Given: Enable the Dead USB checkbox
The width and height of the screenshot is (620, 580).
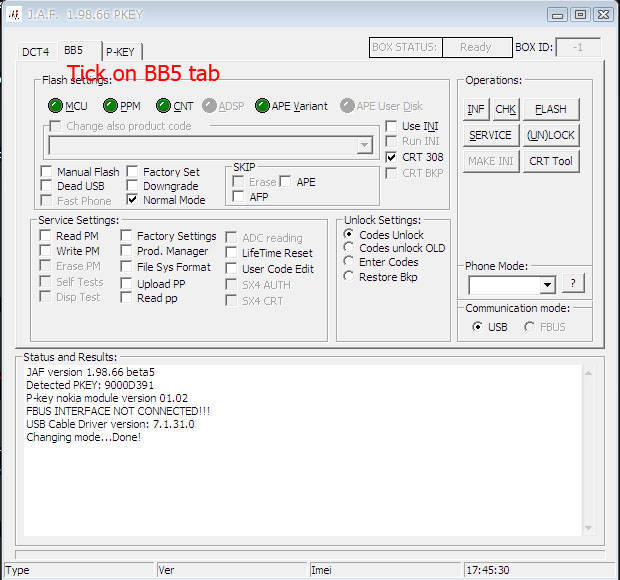Looking at the screenshot, I should point(46,185).
